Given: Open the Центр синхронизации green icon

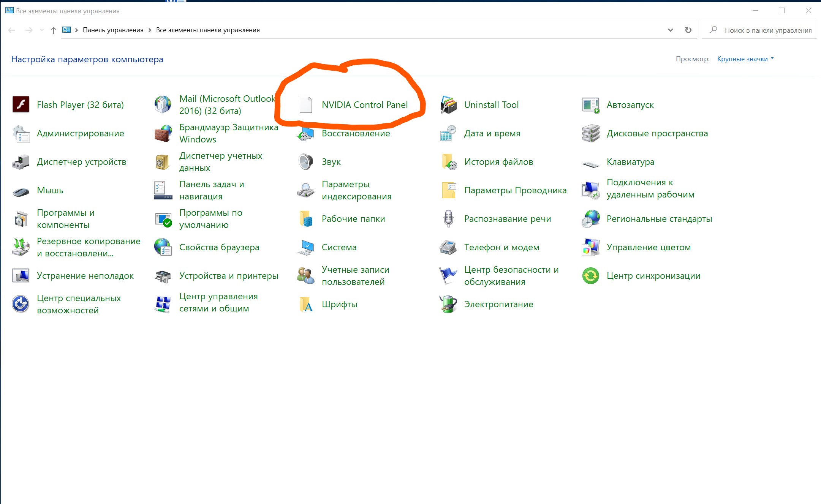Looking at the screenshot, I should [x=590, y=276].
